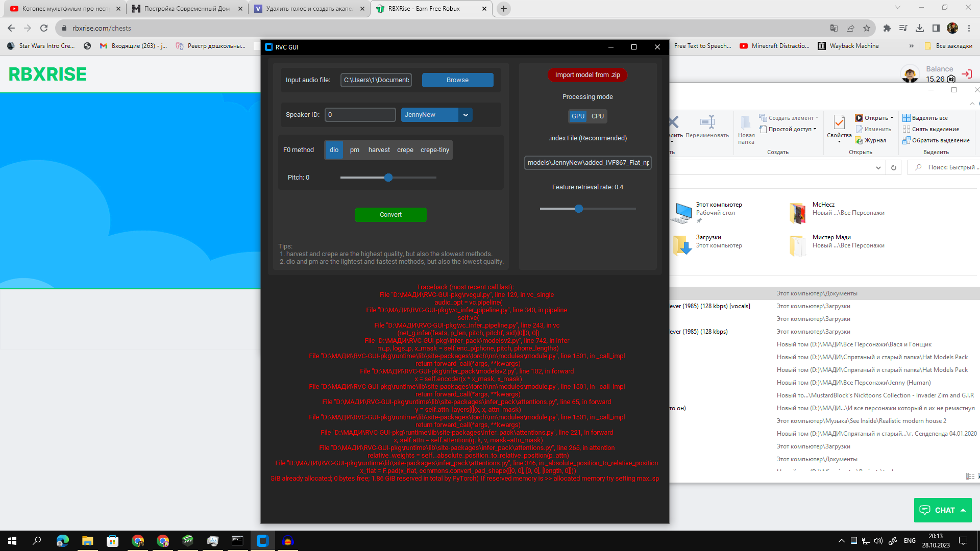This screenshot has width=980, height=551.
Task: Expand the Explorer address bar history dropdown
Action: point(878,167)
